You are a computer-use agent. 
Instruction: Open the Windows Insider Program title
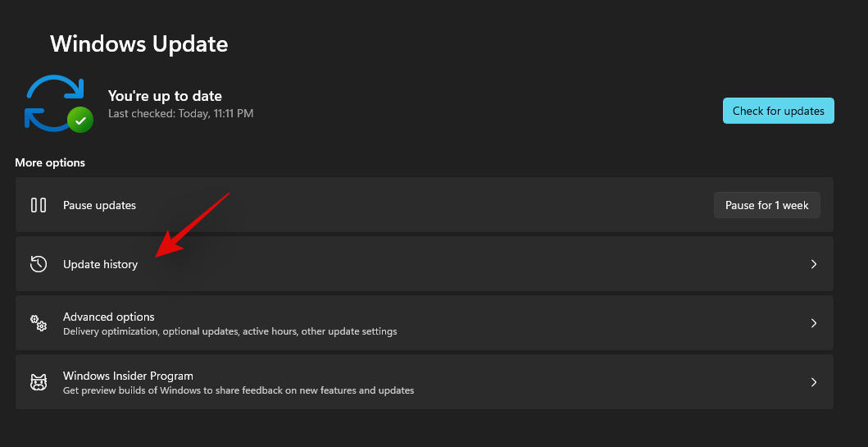pos(128,376)
